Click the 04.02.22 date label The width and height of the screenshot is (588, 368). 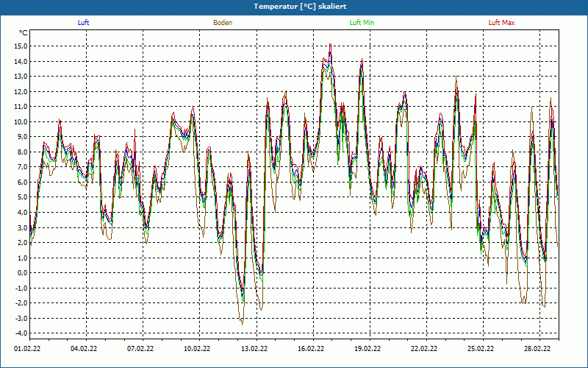(84, 349)
